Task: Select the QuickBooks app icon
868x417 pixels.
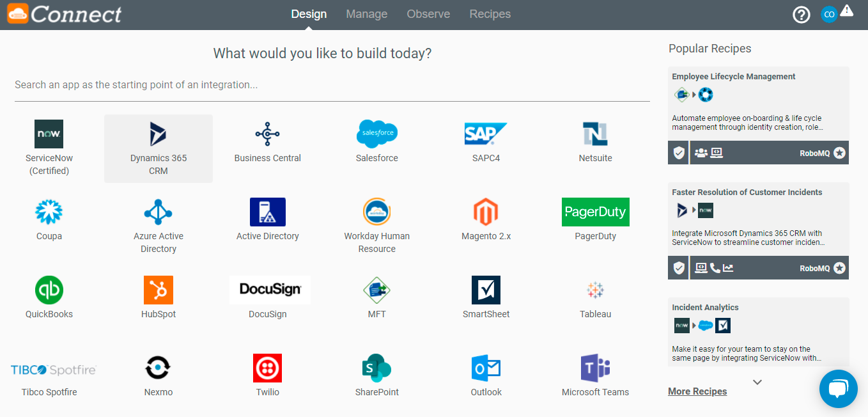Action: [x=49, y=290]
